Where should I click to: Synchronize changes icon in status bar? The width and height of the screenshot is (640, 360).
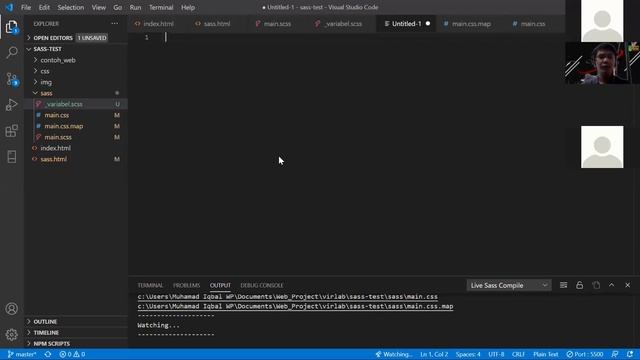click(x=48, y=354)
